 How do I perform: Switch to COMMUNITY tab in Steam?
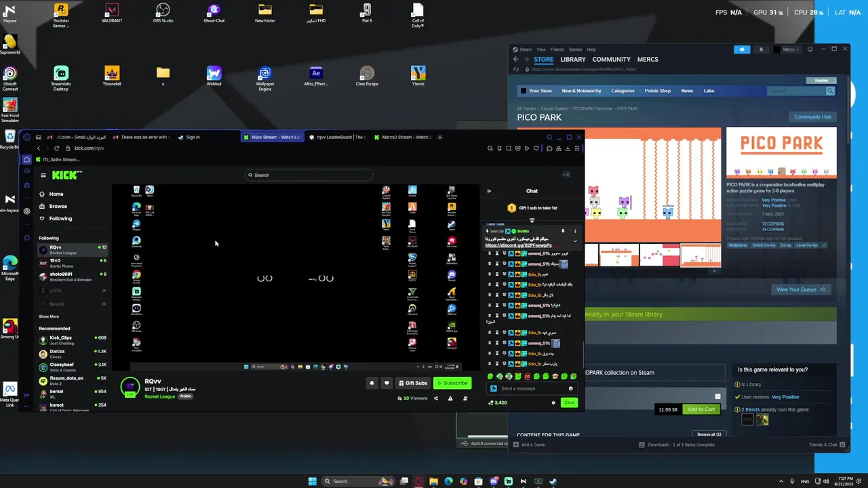pyautogui.click(x=611, y=60)
